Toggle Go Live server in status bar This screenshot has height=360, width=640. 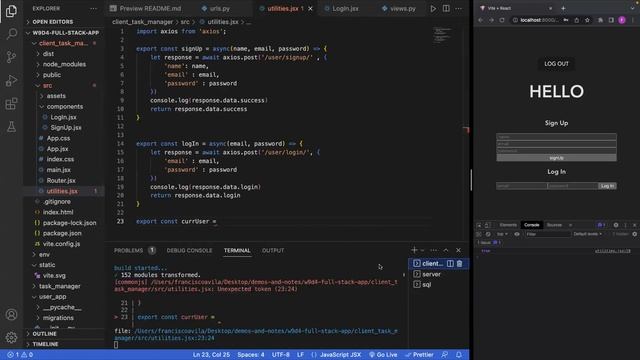tap(383, 355)
